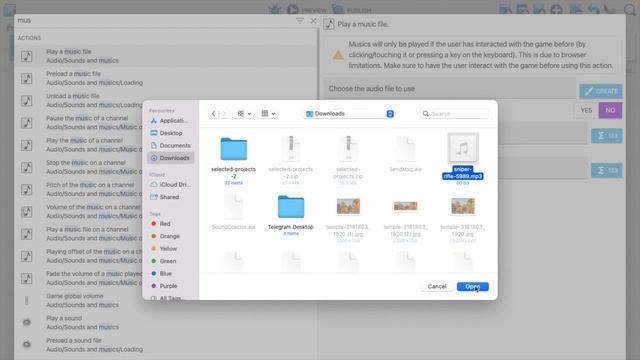Image resolution: width=640 pixels, height=360 pixels.
Task: Open grouping options dropdown
Action: (x=268, y=114)
